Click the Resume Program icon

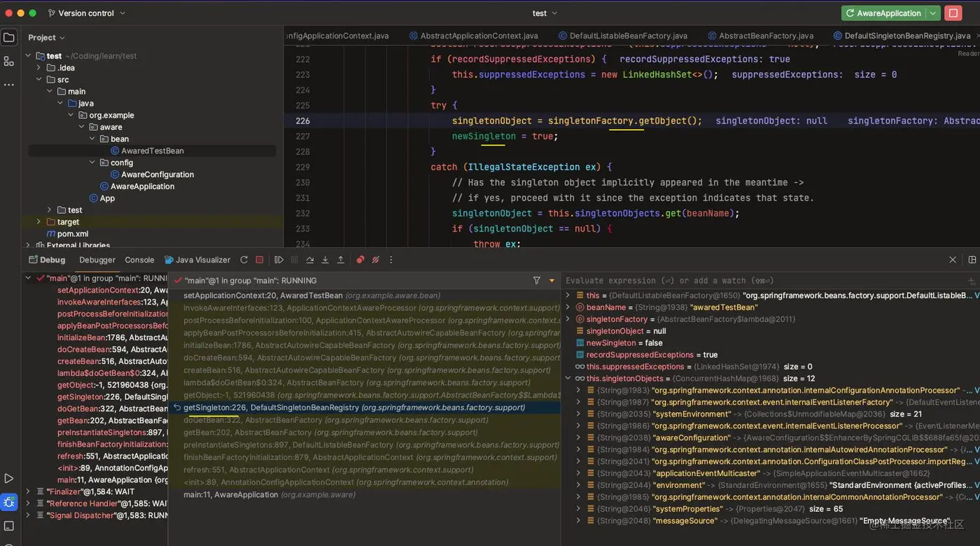pos(279,260)
